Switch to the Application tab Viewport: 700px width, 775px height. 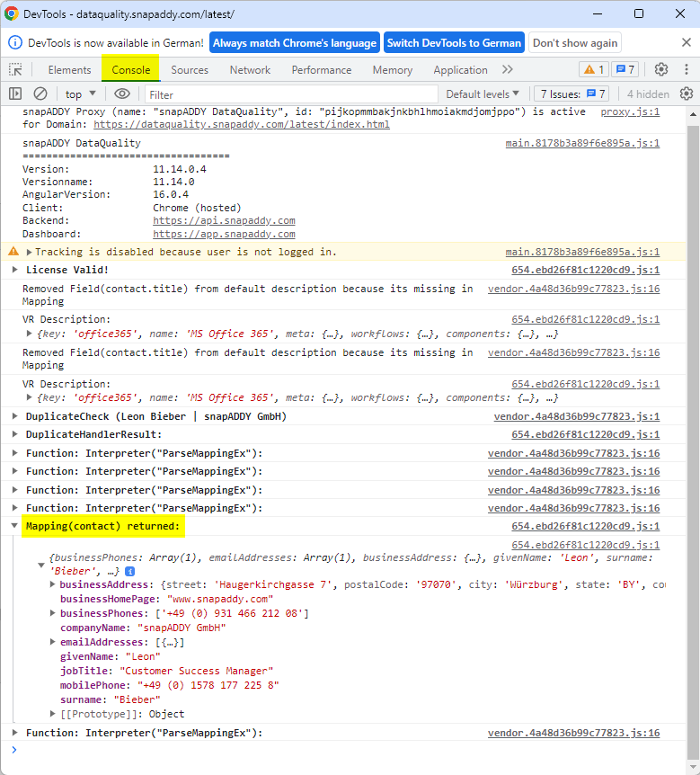point(460,70)
